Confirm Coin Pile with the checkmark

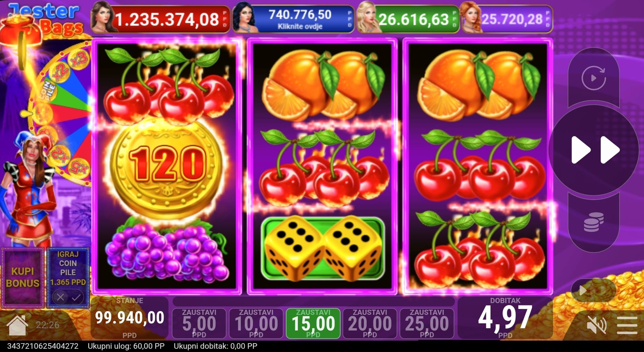point(76,297)
